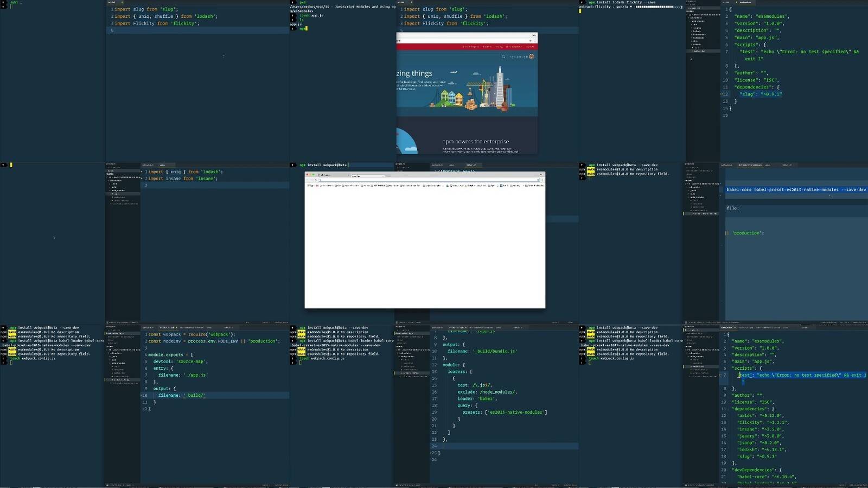
Task: Click the "const webpack = require('webpack');" line
Action: tap(192, 334)
